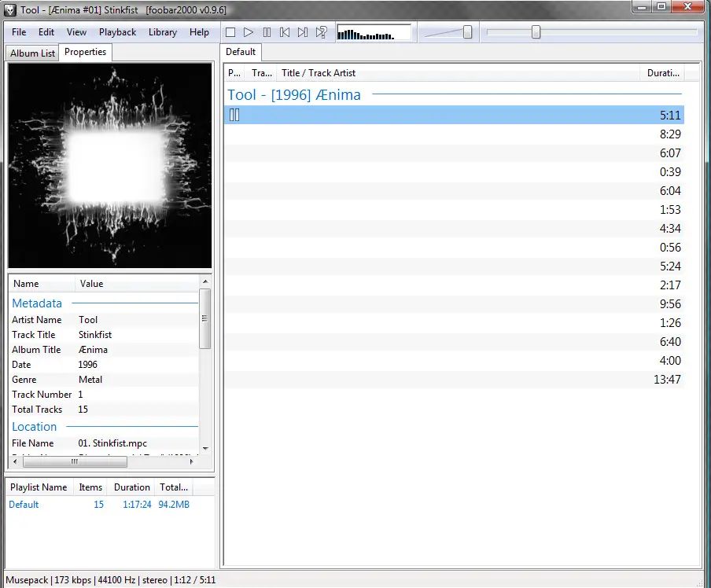Select the track with duration 13:47
The image size is (711, 588).
(455, 380)
